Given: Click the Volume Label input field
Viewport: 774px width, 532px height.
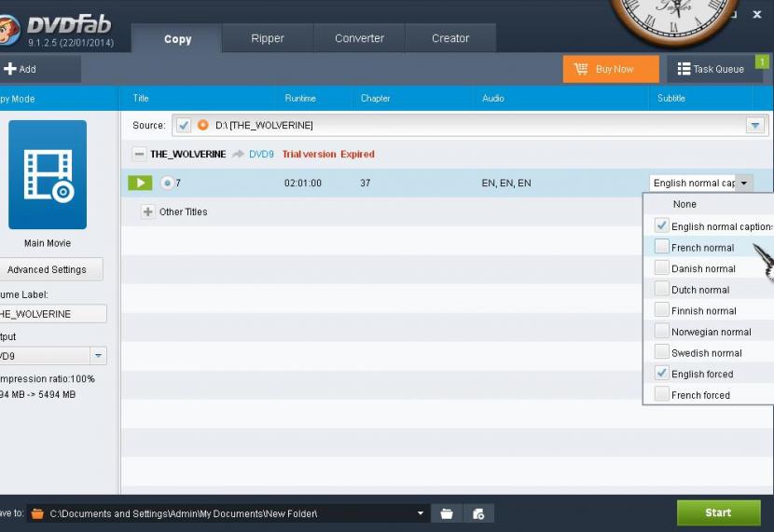Looking at the screenshot, I should 52,314.
